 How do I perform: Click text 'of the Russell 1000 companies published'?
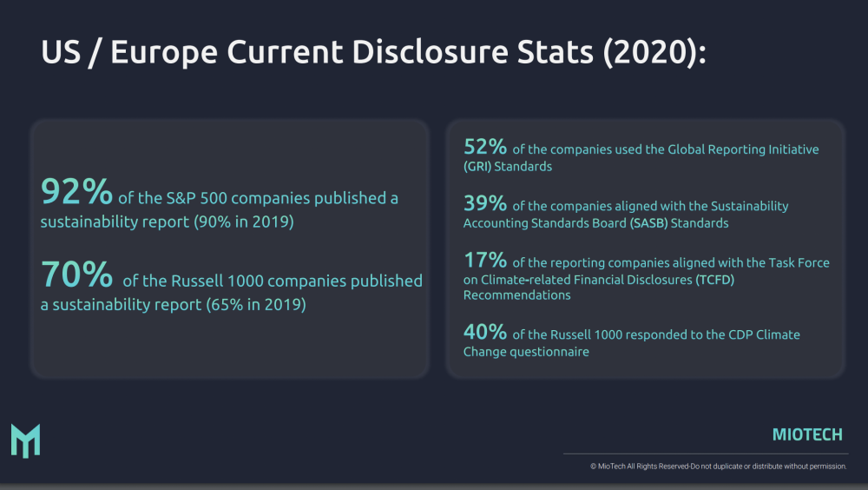pyautogui.click(x=273, y=281)
